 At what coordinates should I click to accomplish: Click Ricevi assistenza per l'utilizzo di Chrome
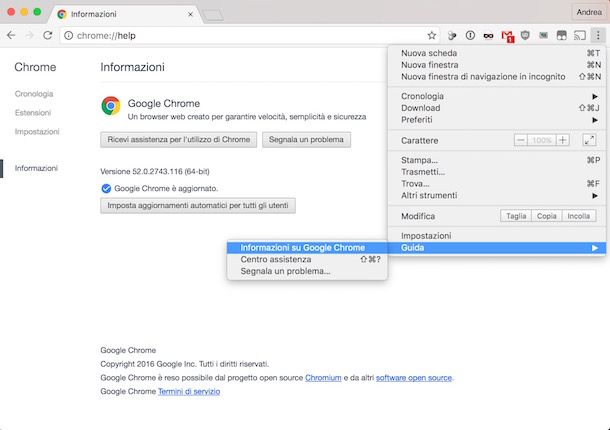179,140
